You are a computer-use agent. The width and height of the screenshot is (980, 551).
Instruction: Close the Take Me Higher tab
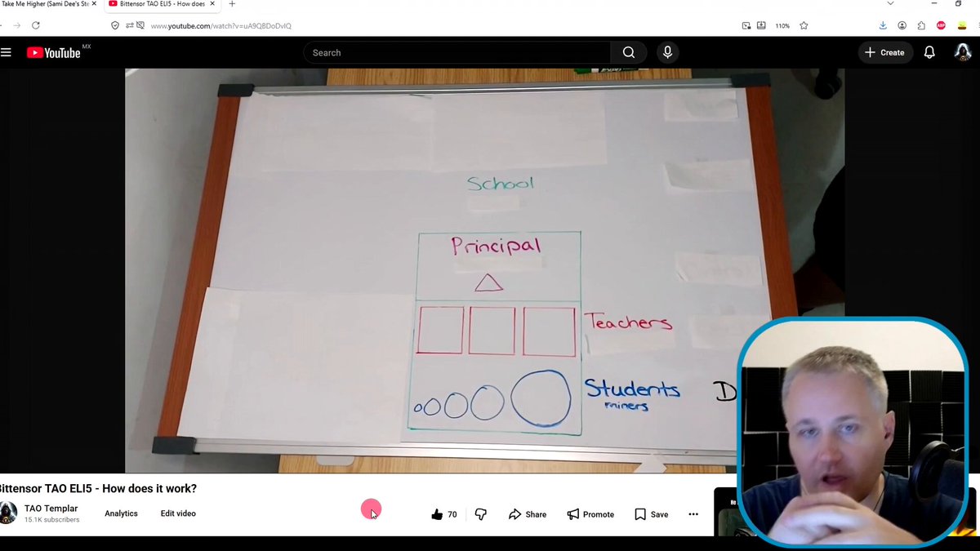[94, 4]
